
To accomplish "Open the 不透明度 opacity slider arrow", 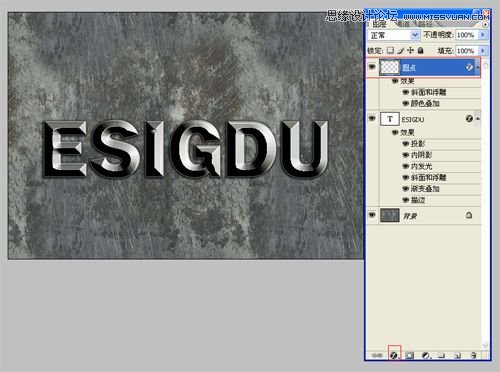I will tap(483, 35).
